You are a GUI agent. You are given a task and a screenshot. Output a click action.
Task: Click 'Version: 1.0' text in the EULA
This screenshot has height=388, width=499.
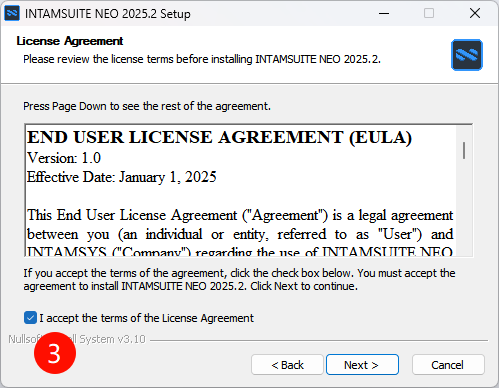click(64, 158)
